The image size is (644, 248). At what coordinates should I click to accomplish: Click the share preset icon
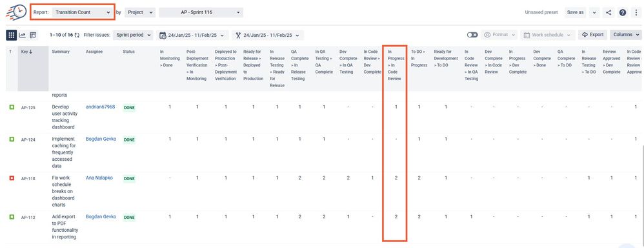[609, 12]
